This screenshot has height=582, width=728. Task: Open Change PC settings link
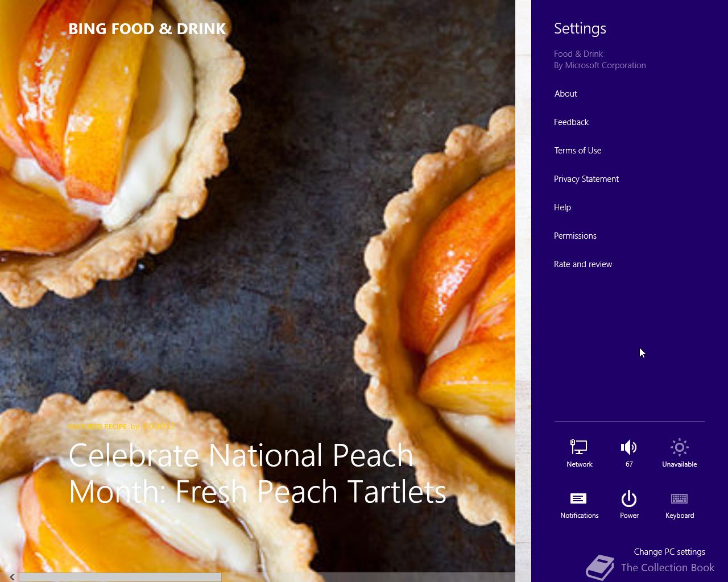coord(669,552)
